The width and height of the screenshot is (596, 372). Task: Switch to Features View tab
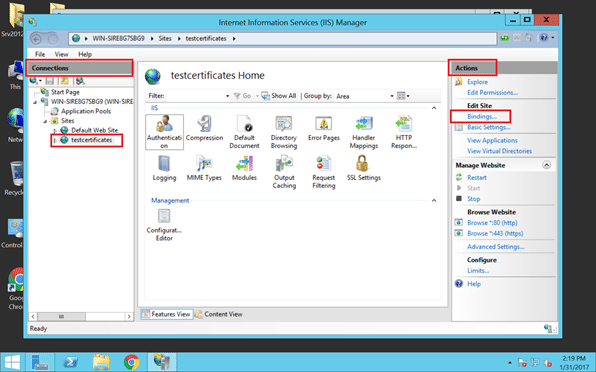click(166, 314)
